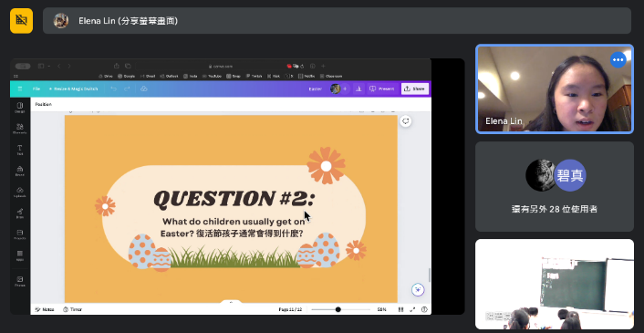This screenshot has width=644, height=333.
Task: Toggle the yellow camera-off indicator button
Action: point(21,21)
